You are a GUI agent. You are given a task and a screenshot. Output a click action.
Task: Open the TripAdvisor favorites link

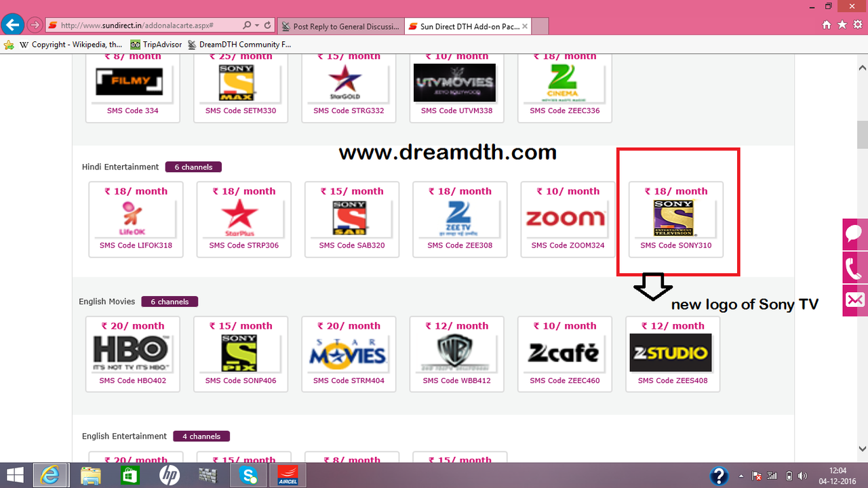[x=157, y=44]
